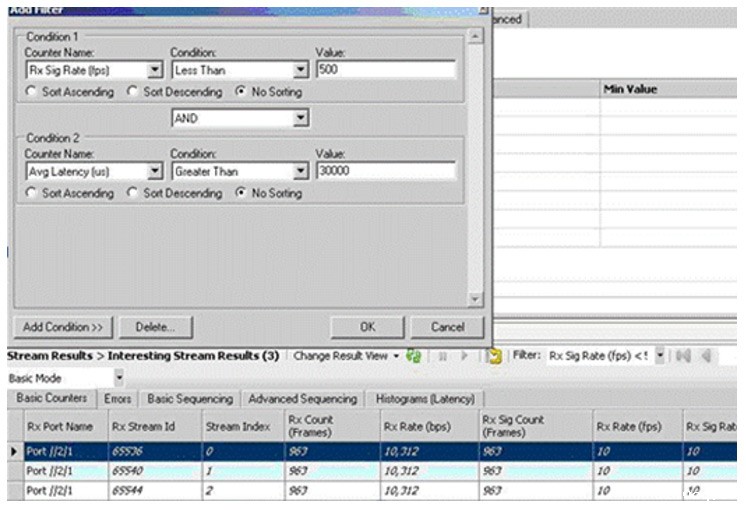Click the Condition 2 value field showing 30000
This screenshot has width=746, height=511.
tap(385, 171)
